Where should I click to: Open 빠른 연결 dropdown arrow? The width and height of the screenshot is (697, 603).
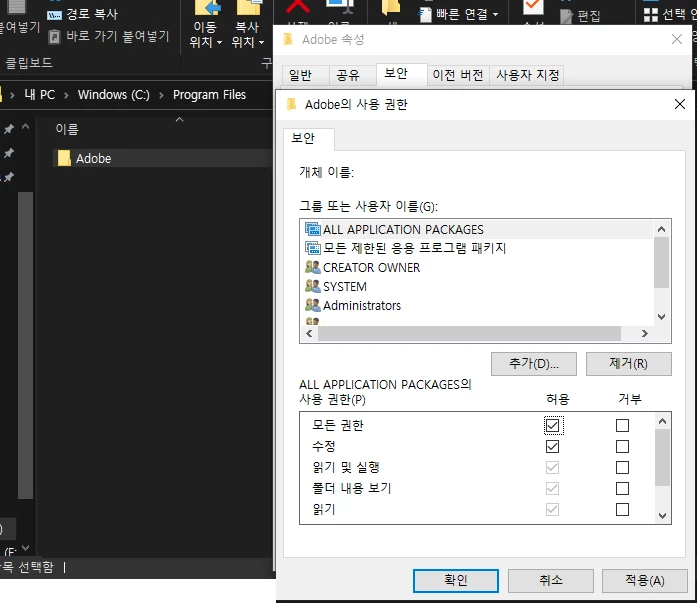pos(495,15)
